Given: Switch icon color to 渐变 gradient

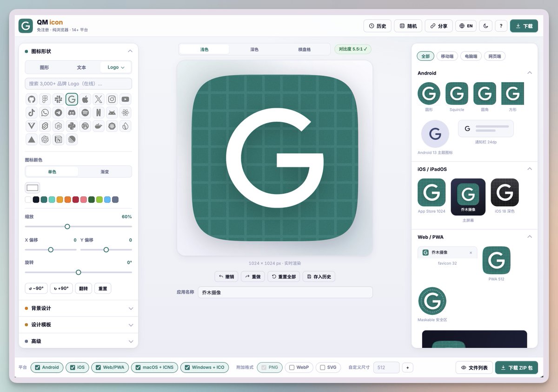Looking at the screenshot, I should click(x=105, y=171).
